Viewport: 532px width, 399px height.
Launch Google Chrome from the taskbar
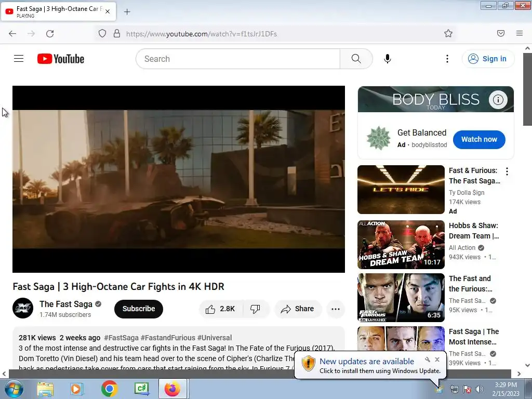point(109,389)
